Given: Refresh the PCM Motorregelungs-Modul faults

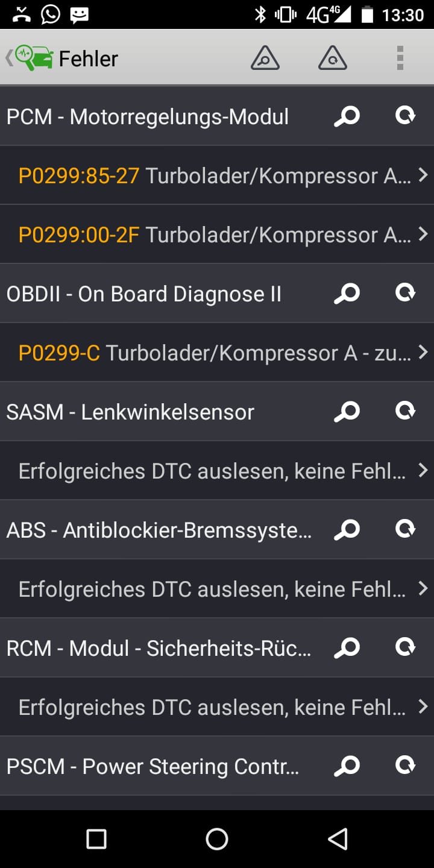Looking at the screenshot, I should click(x=405, y=116).
